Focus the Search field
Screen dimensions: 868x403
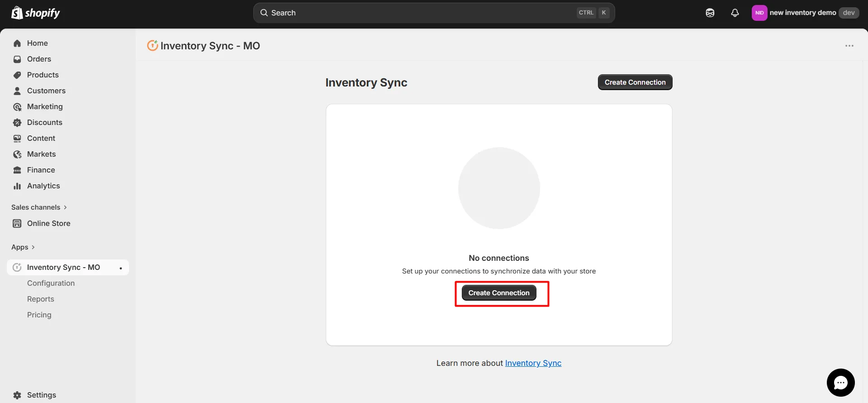[x=434, y=13]
